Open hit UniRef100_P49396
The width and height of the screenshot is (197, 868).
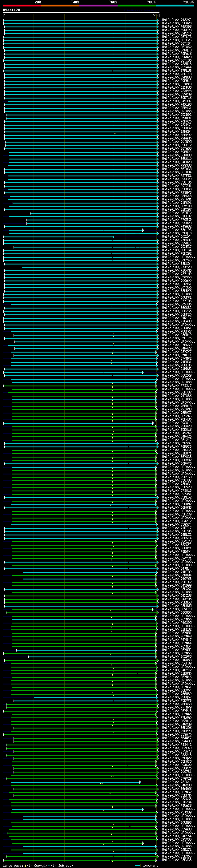coord(177,26)
